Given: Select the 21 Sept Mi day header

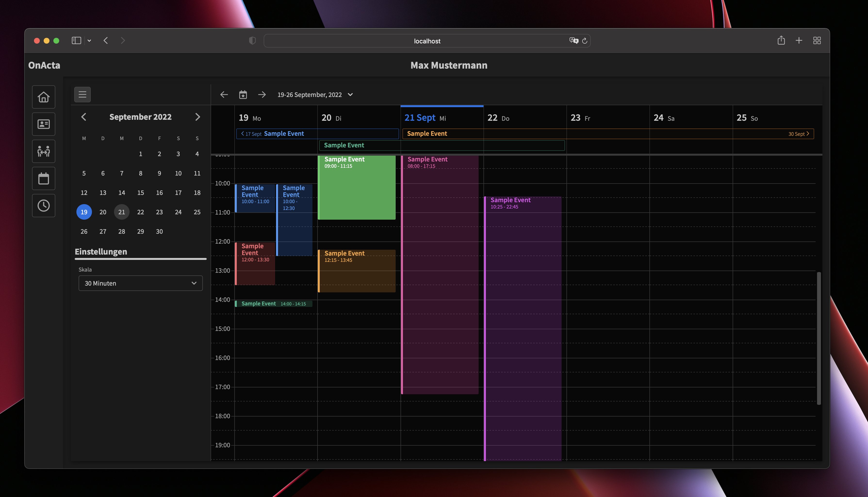Looking at the screenshot, I should (x=425, y=118).
